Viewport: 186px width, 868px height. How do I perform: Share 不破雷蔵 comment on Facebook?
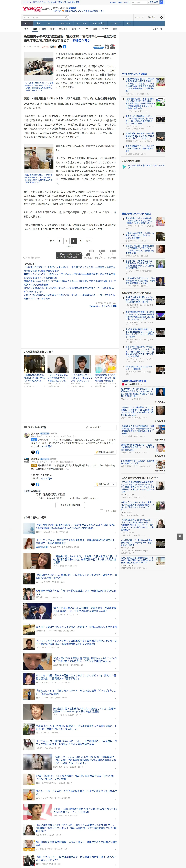pos(38,484)
